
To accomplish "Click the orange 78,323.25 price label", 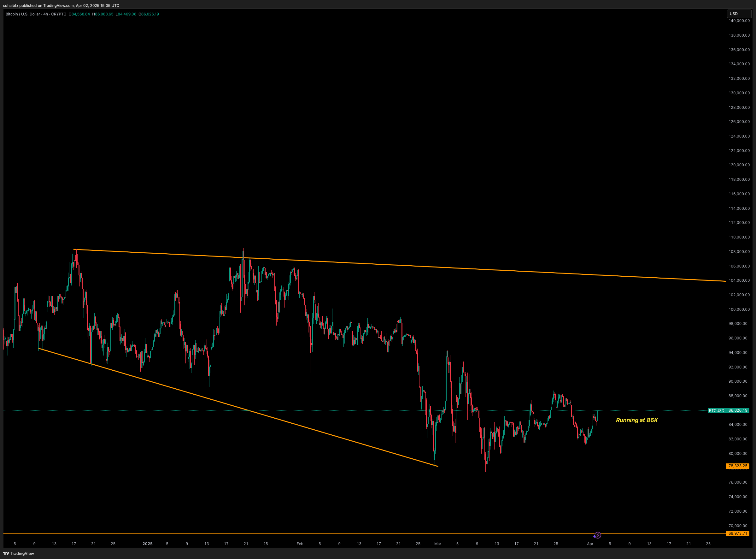I will coord(737,466).
